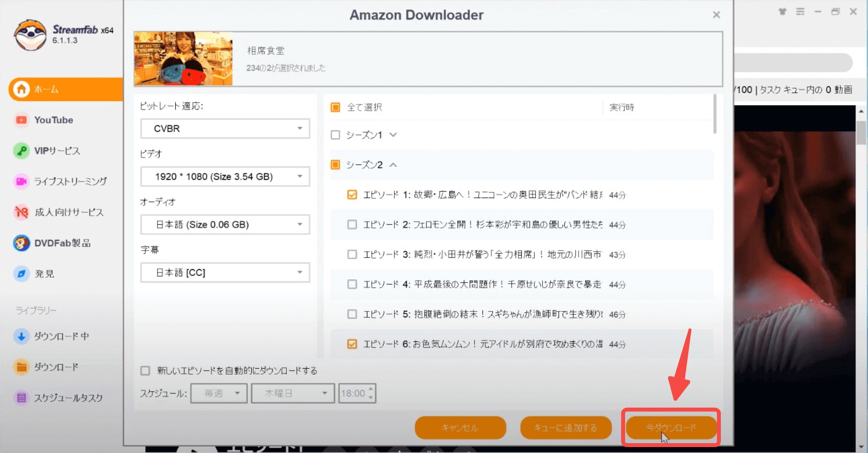The width and height of the screenshot is (868, 453).
Task: Open the schedule frequency 毎週 dropdown
Action: 219,393
